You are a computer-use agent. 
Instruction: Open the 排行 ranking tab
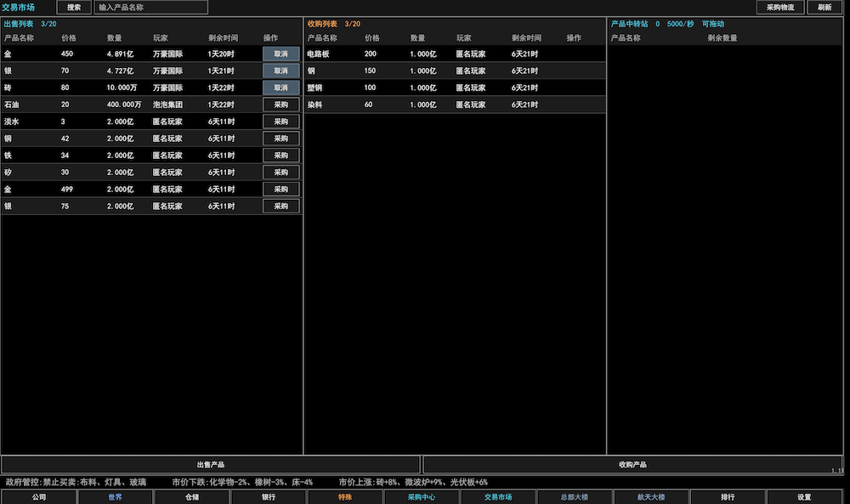point(728,497)
